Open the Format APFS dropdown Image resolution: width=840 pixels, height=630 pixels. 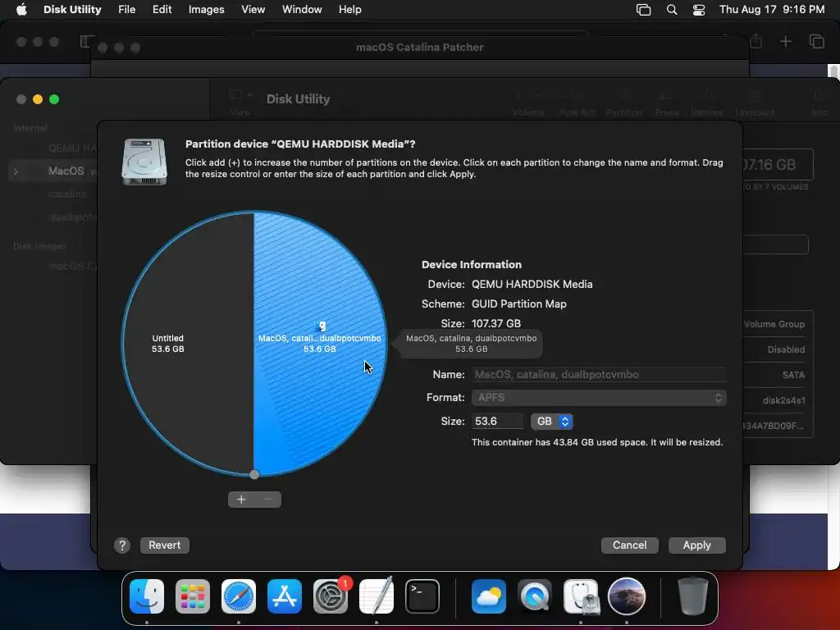pos(599,398)
